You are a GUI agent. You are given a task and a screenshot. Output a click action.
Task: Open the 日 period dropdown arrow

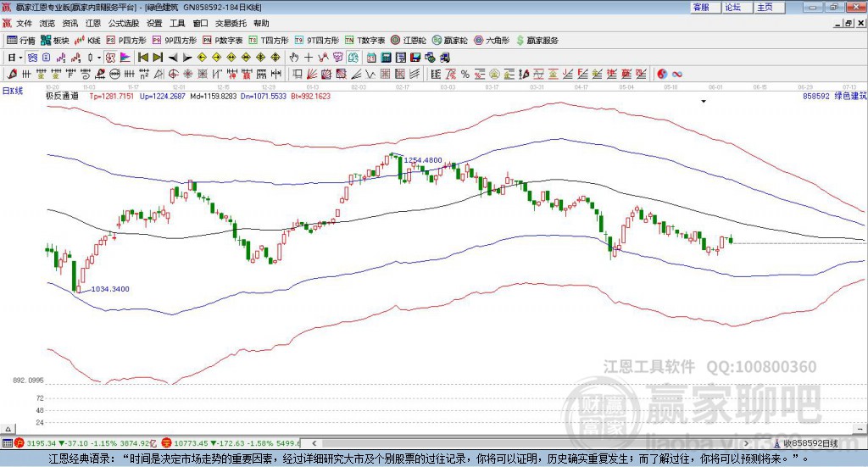coord(20,58)
